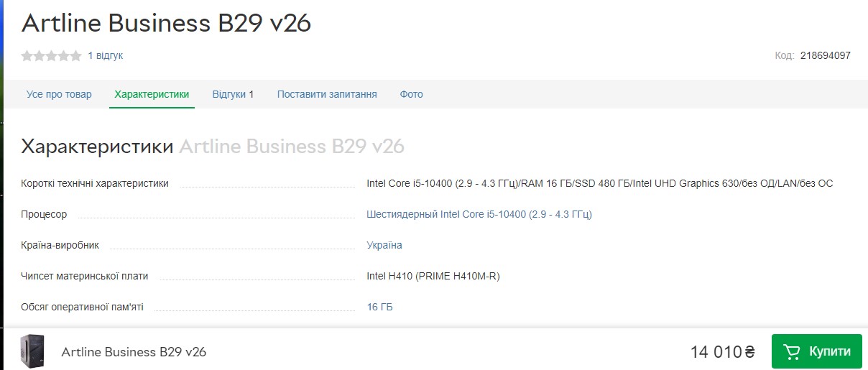
Task: Open the 'Фото' tab
Action: tap(411, 94)
